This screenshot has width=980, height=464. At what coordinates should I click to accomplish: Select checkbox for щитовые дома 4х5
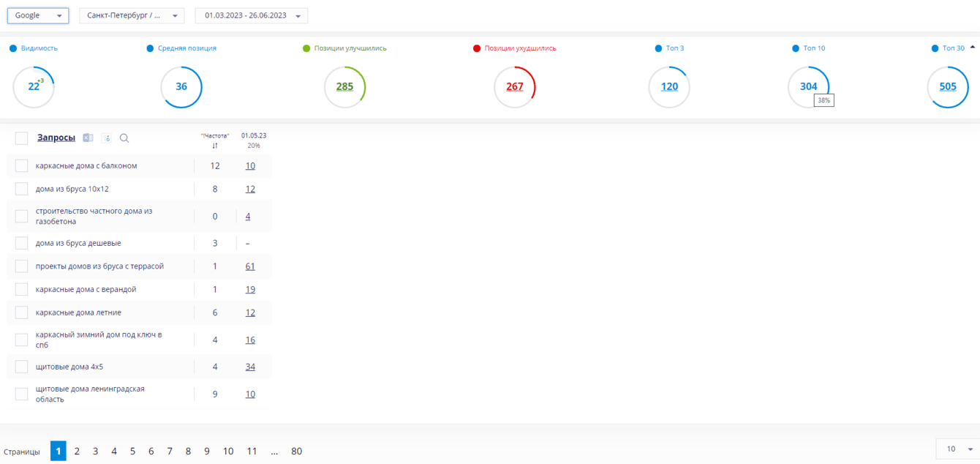(21, 367)
